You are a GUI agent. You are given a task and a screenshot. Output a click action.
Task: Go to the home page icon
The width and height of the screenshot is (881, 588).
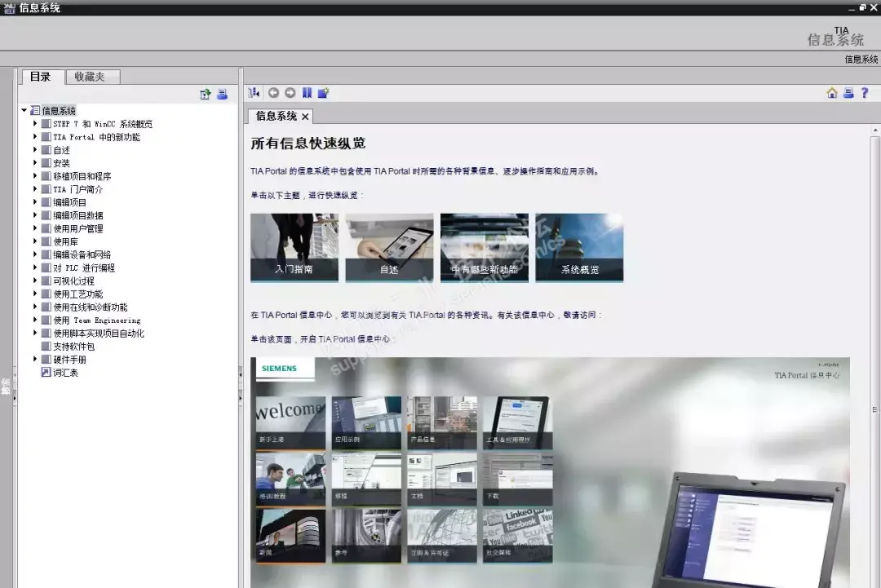832,93
